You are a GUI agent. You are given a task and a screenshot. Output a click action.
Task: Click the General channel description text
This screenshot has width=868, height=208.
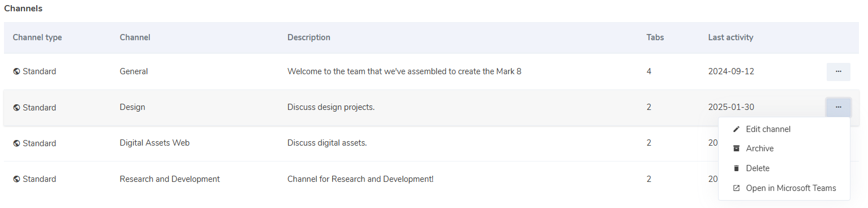coord(404,71)
